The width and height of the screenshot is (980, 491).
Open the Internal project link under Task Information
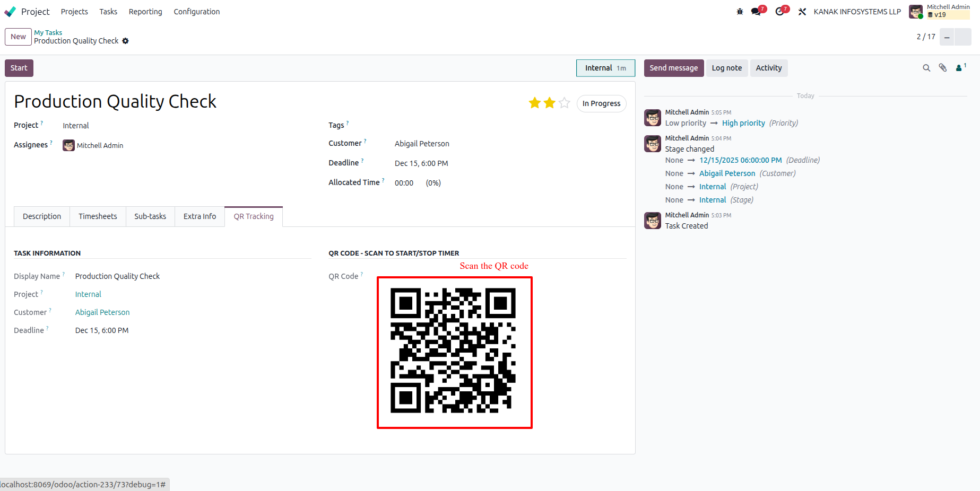[88, 294]
